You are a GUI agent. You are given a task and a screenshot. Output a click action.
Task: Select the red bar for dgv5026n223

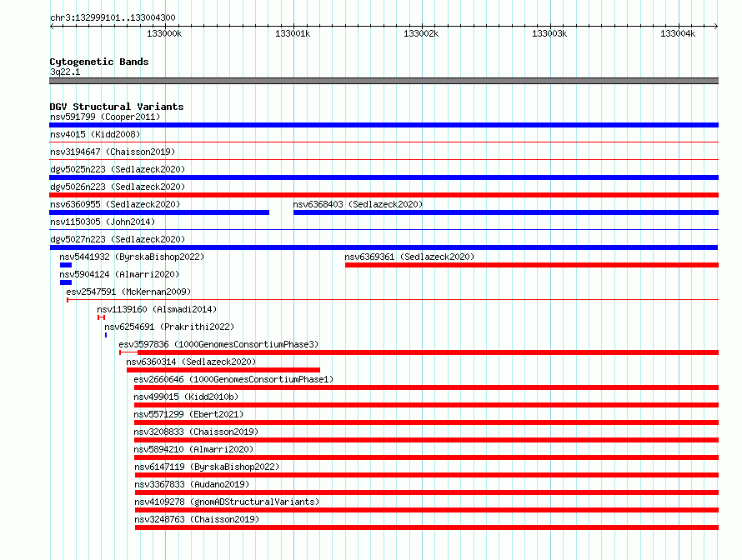coord(384,195)
